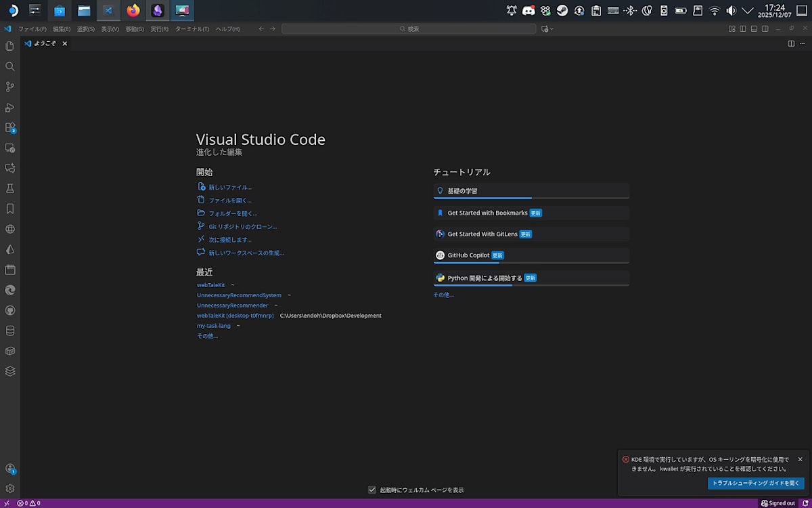Open the Accounts icon in activity bar
This screenshot has height=508, width=812.
10,469
